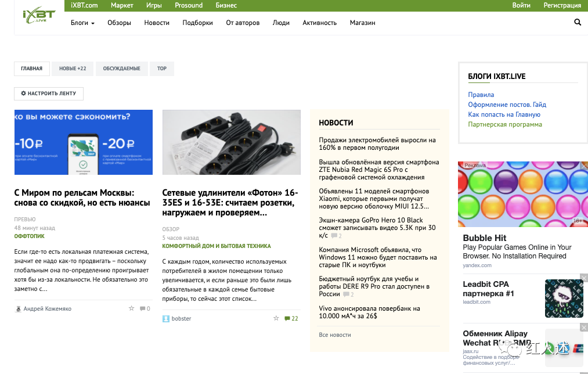Screen dimensions: 588x374
Task: Open news about GoPro Hero 10 Black
Action: point(377,228)
